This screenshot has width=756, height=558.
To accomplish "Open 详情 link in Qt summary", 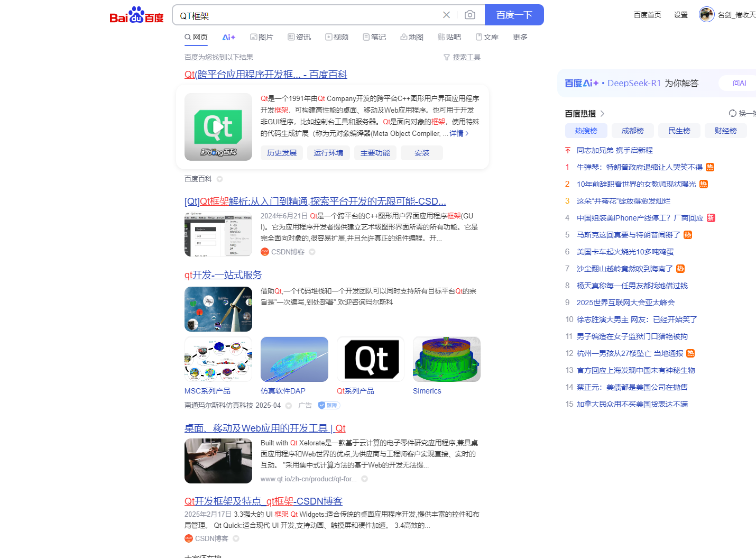I will point(459,133).
